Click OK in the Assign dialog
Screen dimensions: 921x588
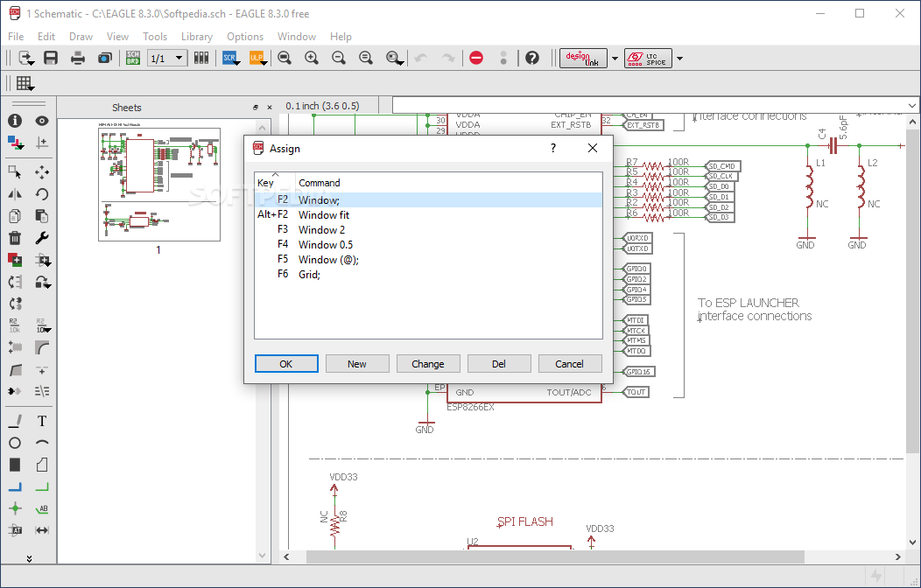(x=286, y=364)
